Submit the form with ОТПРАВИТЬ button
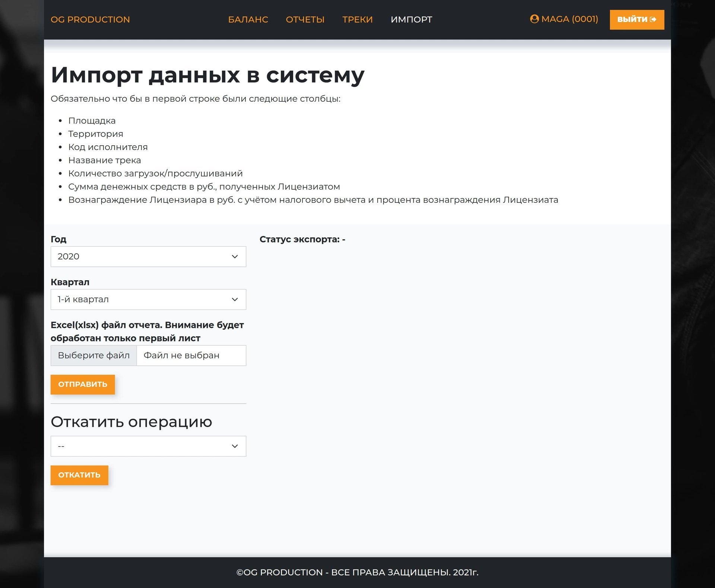Viewport: 715px width, 588px height. pyautogui.click(x=83, y=384)
